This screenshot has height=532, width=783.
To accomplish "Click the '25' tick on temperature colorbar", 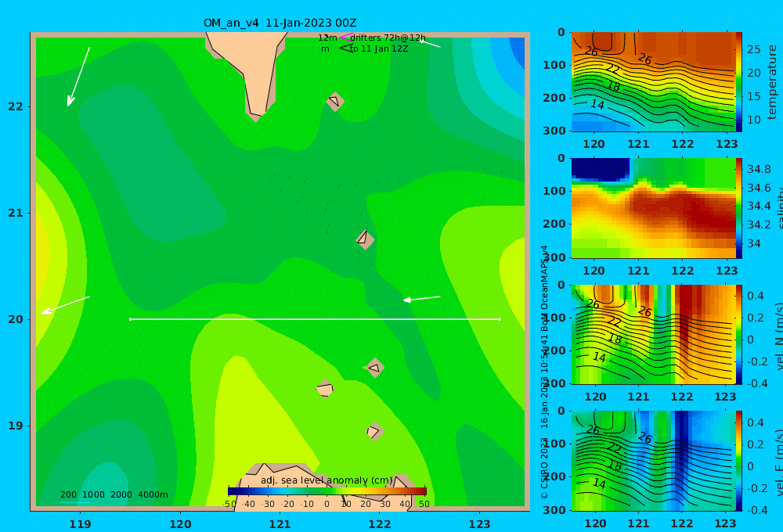I will point(754,49).
